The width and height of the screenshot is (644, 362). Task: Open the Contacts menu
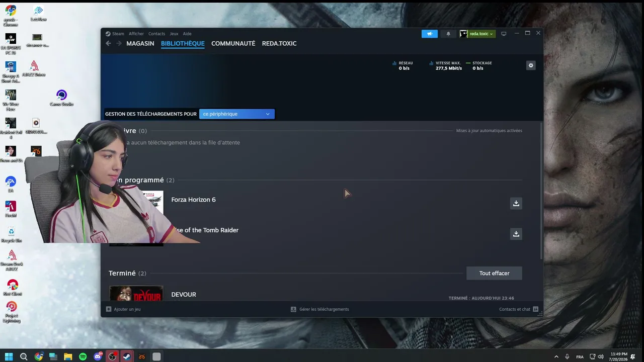[x=156, y=34]
